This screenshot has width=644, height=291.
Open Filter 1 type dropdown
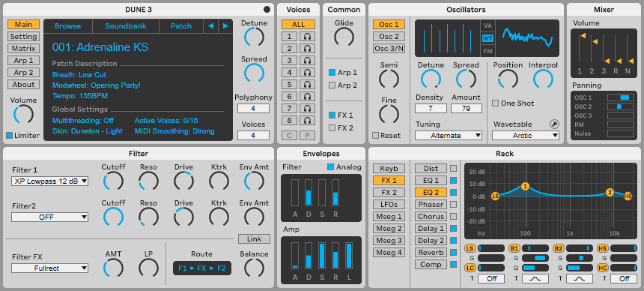tap(49, 181)
